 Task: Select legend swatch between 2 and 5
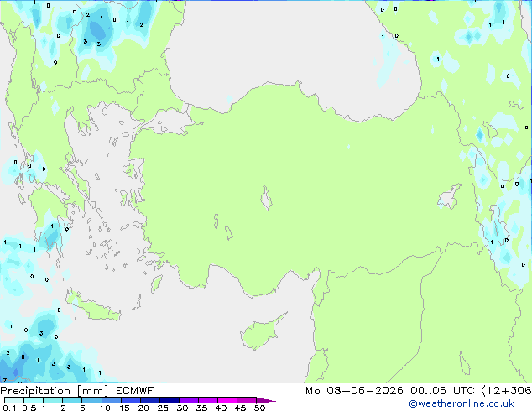(72, 400)
